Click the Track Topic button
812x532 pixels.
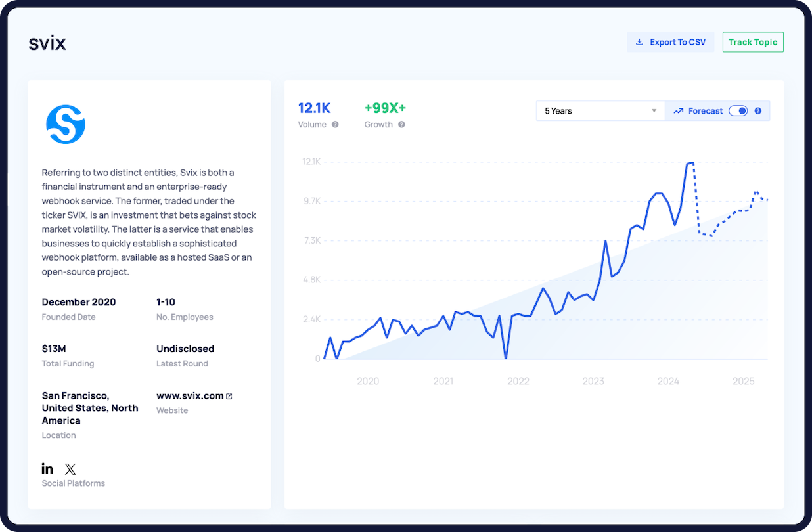[x=753, y=42]
